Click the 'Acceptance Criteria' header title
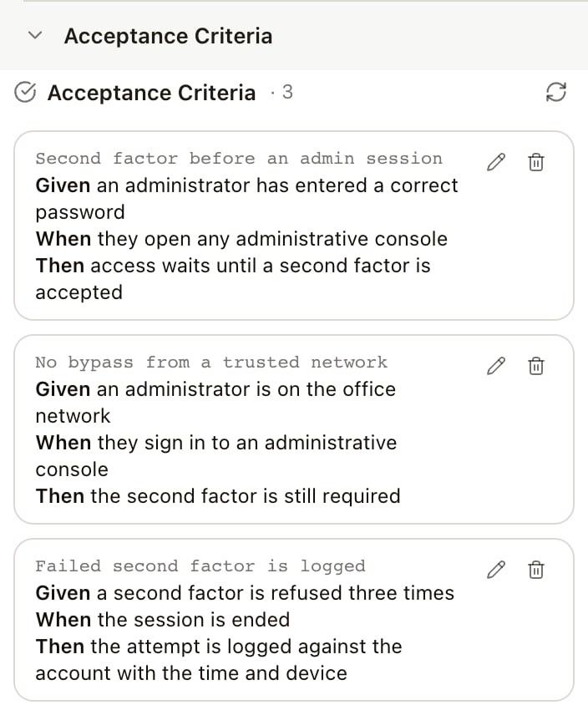 (x=168, y=36)
